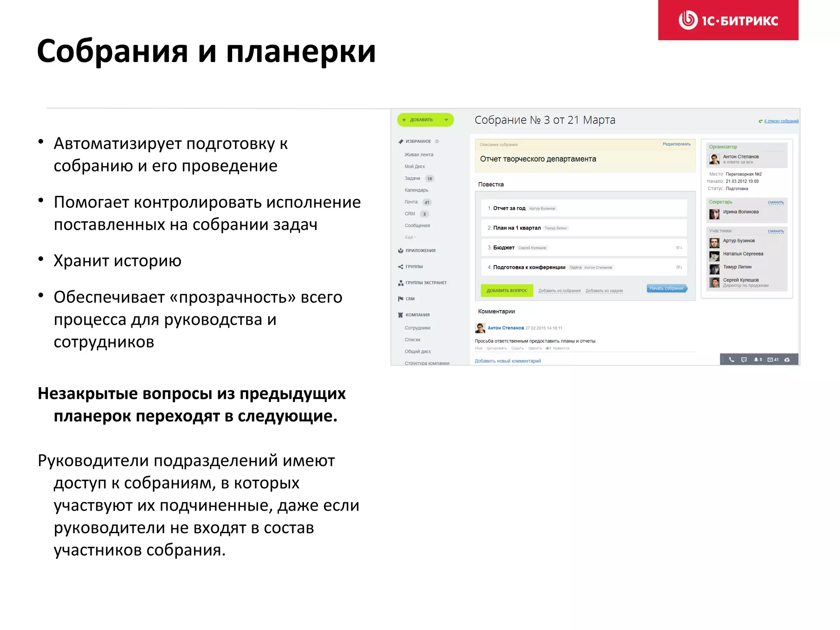Click the Почта counter badge 41
Screen dimensions: 840x630
pyautogui.click(x=427, y=202)
